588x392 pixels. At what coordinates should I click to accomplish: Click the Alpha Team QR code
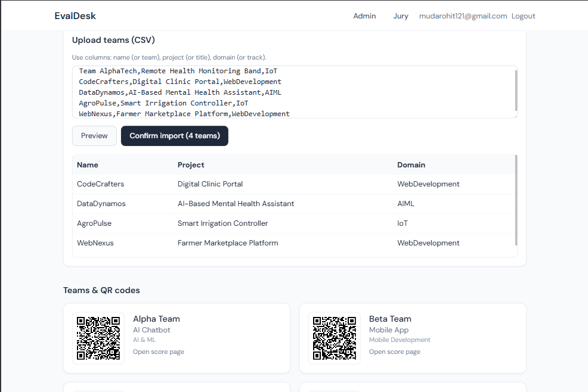[x=98, y=338]
